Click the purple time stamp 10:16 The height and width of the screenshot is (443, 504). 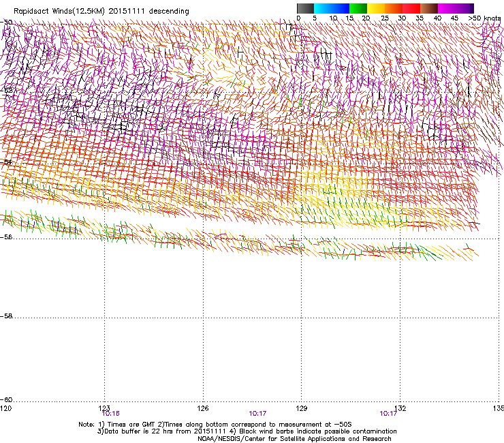click(x=111, y=414)
